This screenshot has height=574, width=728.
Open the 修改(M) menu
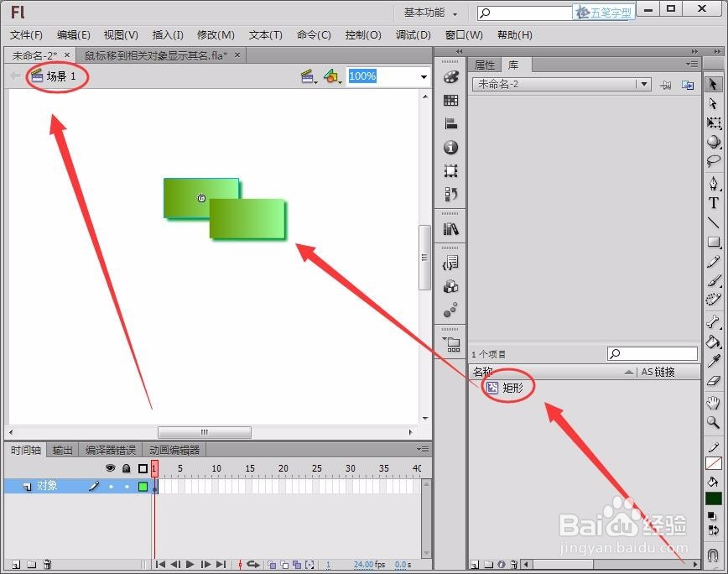coord(216,35)
